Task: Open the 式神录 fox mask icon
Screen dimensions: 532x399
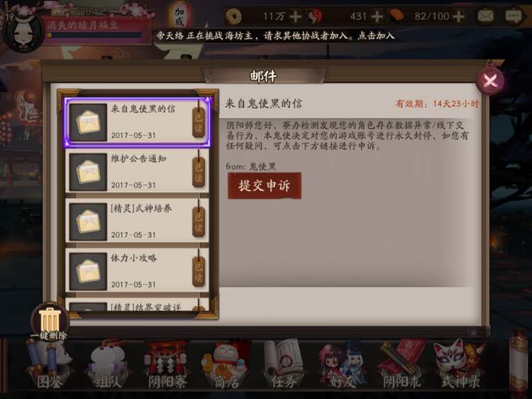Action: coord(460,365)
